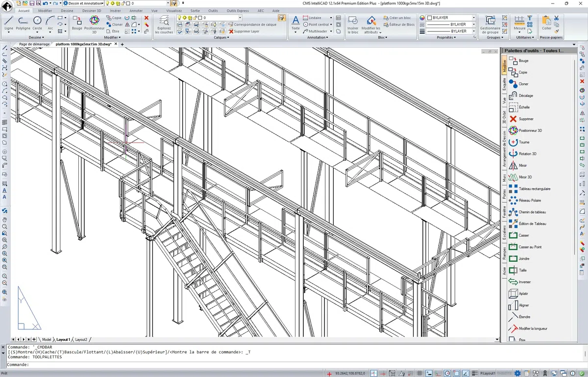Open the Dessiner 3D ribbon tab
The height and width of the screenshot is (377, 588).
[x=92, y=10]
